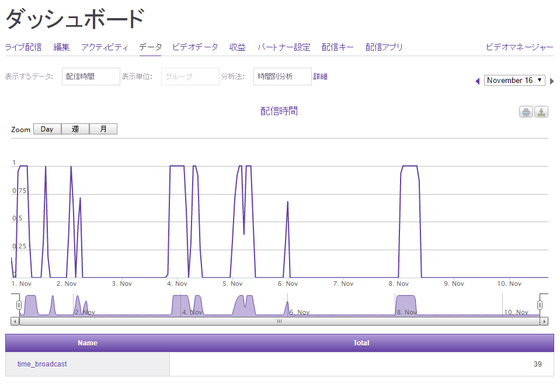Set zoom to 月
Viewport: 560px width, 387px height.
(103, 129)
